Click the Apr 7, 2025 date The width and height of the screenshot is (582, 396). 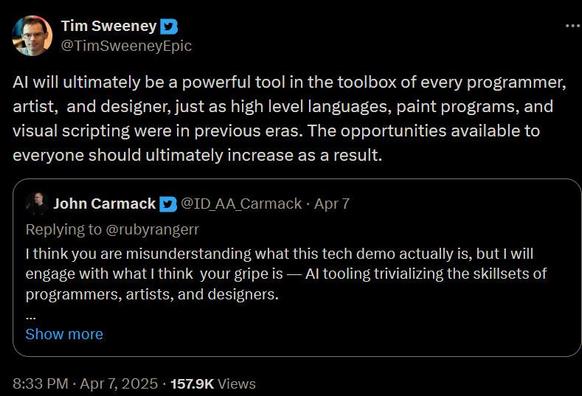point(119,384)
